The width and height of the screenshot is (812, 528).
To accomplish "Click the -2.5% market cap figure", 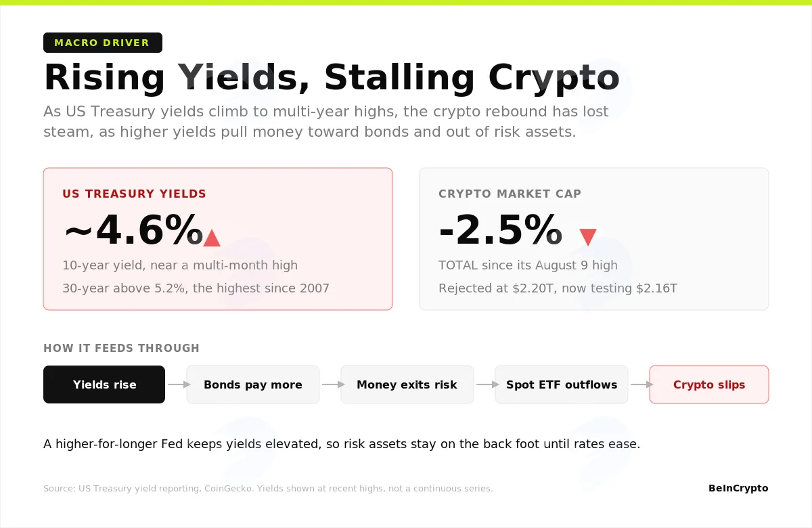I will (x=501, y=230).
